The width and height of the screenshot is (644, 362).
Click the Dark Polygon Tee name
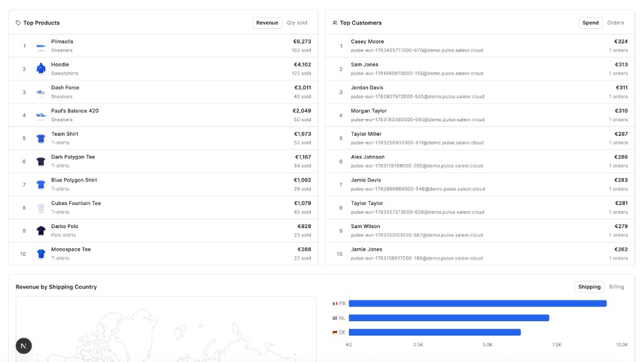[x=73, y=156]
